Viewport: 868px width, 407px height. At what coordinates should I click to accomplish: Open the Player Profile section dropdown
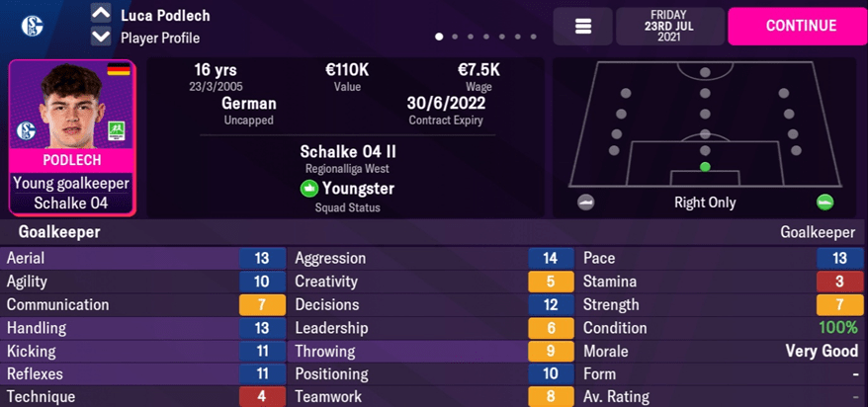tap(159, 38)
